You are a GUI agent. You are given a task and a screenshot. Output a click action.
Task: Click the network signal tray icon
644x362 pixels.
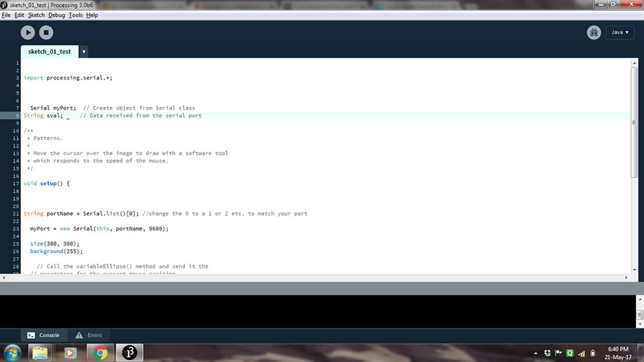581,353
